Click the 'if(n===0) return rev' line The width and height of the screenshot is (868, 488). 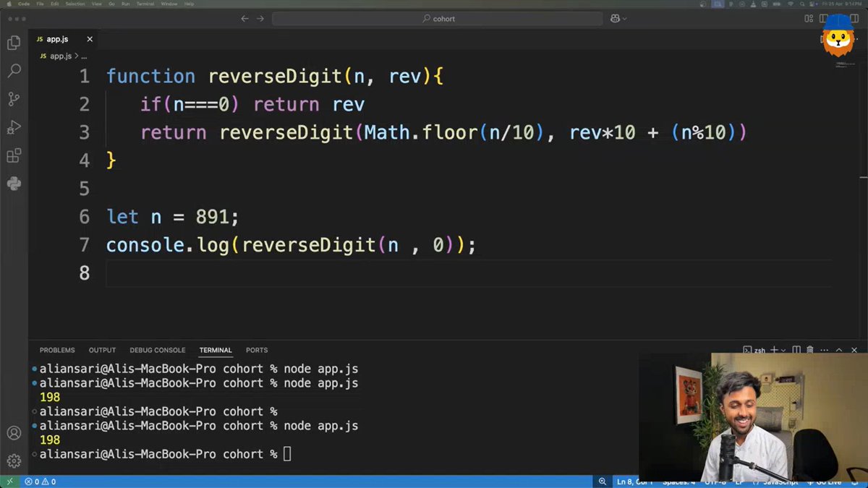click(x=252, y=104)
